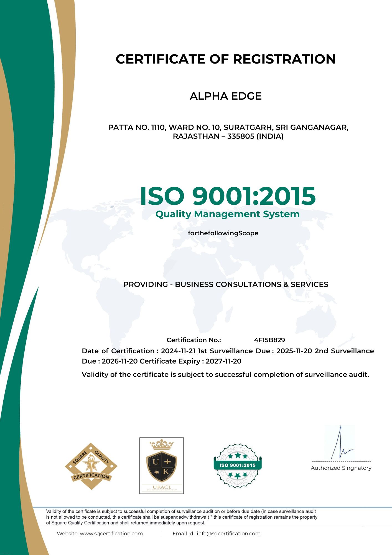Select the 'Quality Management System' subtitle
The height and width of the screenshot is (555, 392).
(x=227, y=214)
